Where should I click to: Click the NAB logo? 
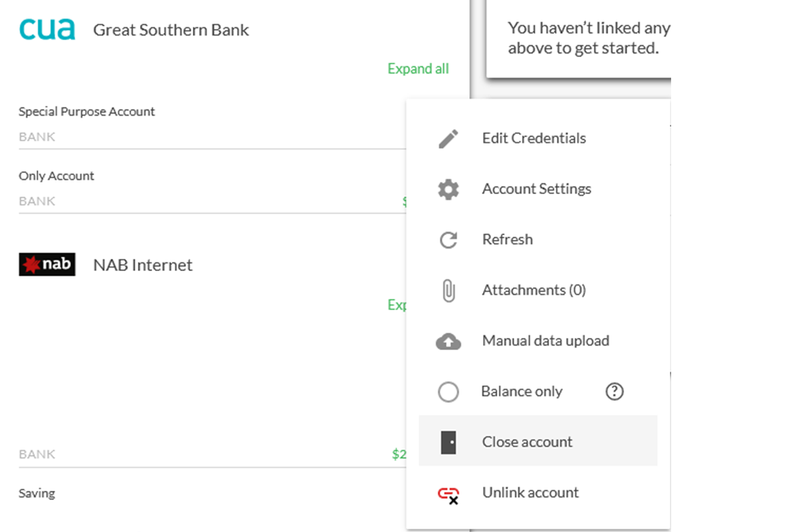pos(47,264)
